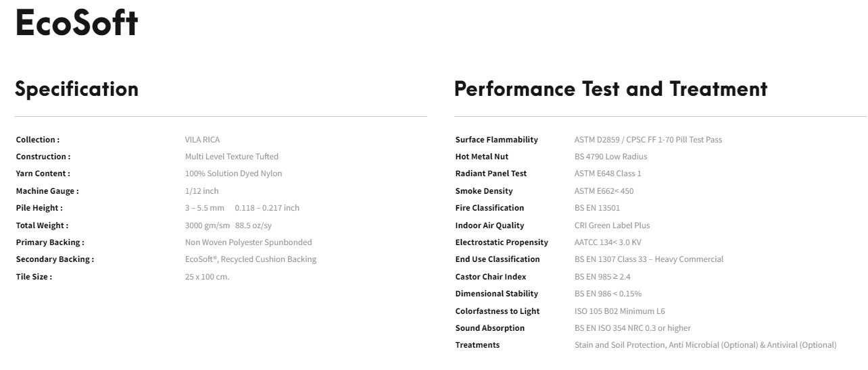Select the CRI Green Label Plus text
The height and width of the screenshot is (370, 868).
coord(612,226)
